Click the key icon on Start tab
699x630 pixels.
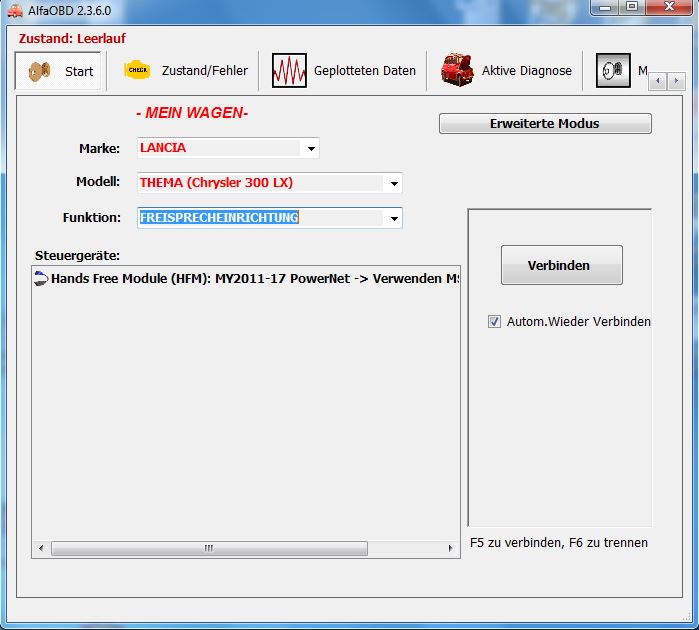40,71
